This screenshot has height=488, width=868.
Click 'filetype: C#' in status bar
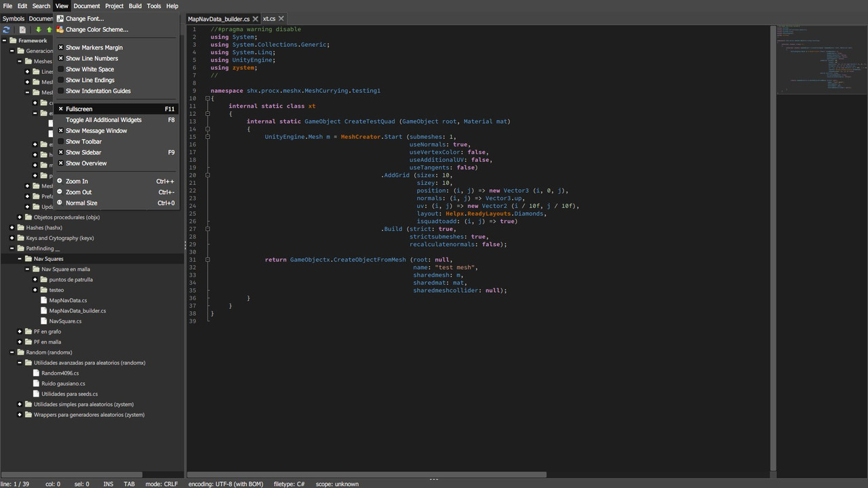[289, 484]
